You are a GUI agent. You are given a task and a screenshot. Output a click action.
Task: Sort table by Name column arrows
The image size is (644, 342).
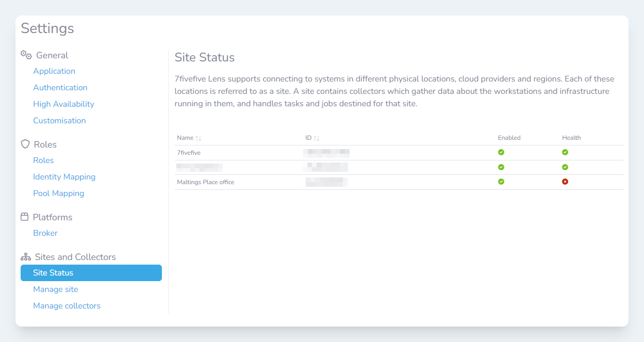click(x=199, y=138)
